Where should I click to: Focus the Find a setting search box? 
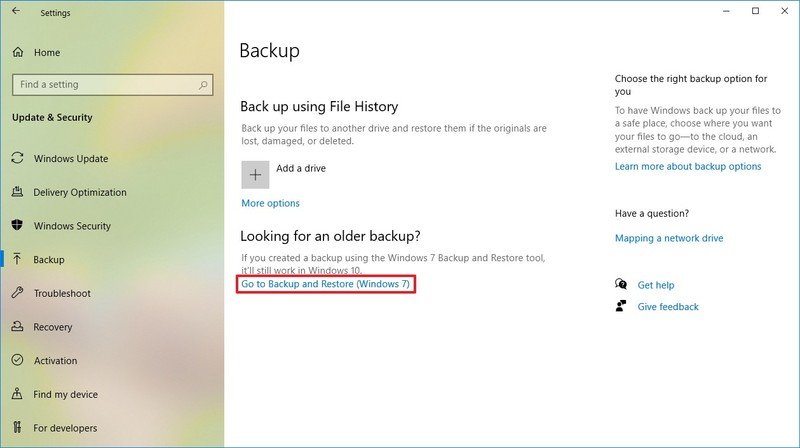(x=100, y=85)
